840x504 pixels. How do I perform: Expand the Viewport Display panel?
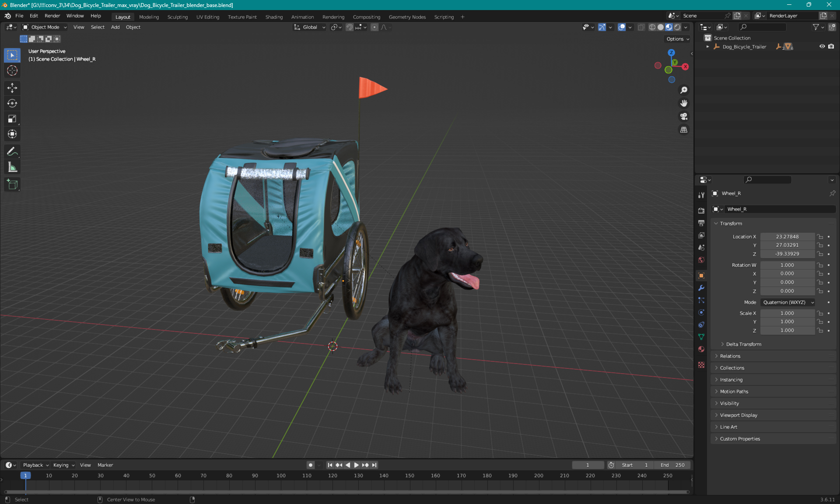[738, 415]
